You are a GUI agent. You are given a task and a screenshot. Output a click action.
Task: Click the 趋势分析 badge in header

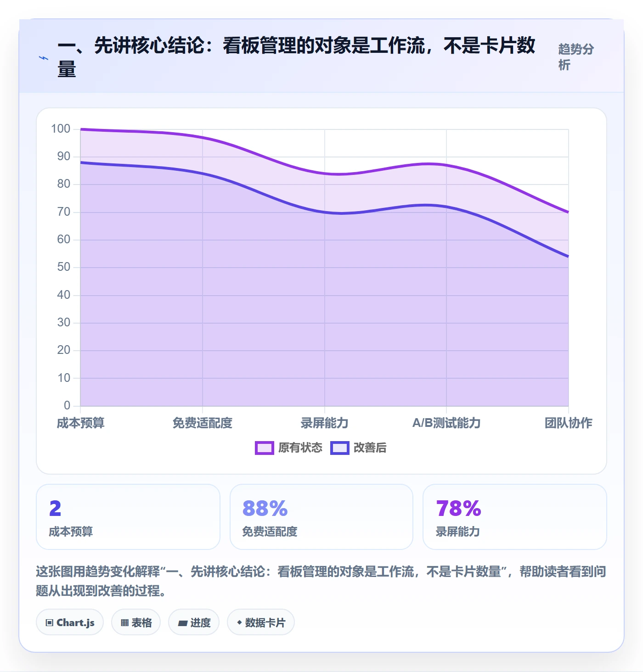click(576, 57)
